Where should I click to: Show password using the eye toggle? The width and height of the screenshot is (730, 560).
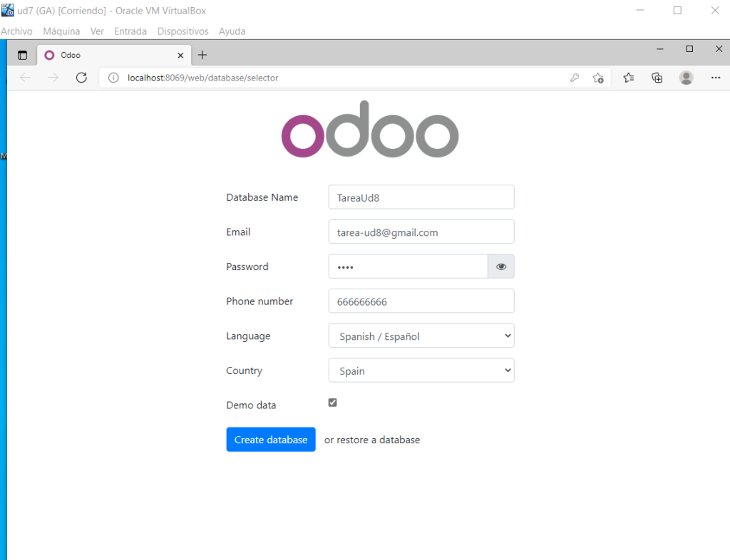[501, 266]
